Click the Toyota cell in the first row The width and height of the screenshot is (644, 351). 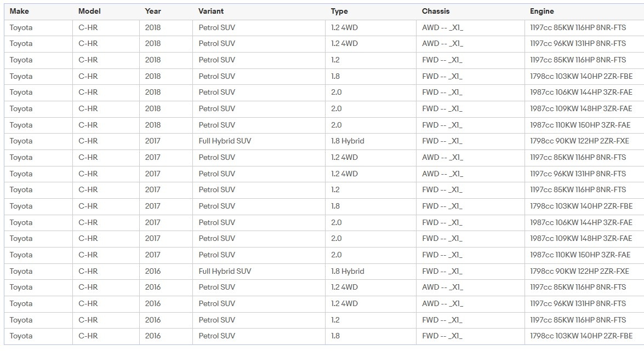(x=21, y=27)
